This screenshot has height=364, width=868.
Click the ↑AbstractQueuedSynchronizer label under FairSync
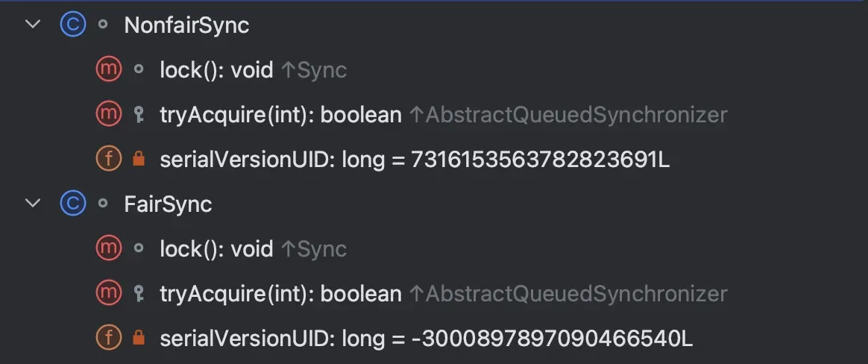click(567, 294)
